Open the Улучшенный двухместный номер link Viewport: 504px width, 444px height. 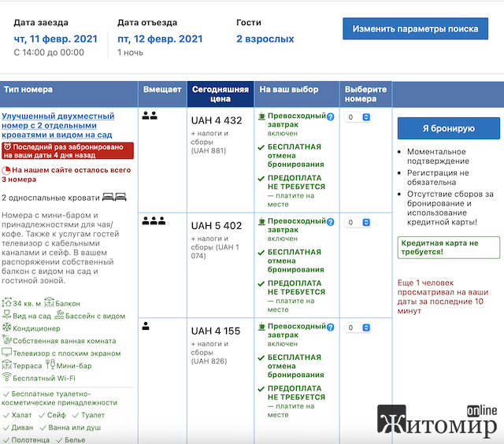pos(57,125)
